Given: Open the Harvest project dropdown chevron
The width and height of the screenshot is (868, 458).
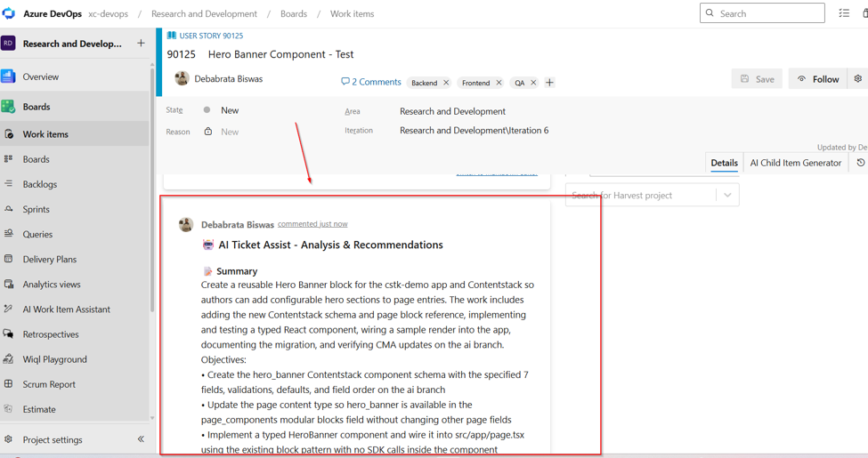Looking at the screenshot, I should pos(727,195).
